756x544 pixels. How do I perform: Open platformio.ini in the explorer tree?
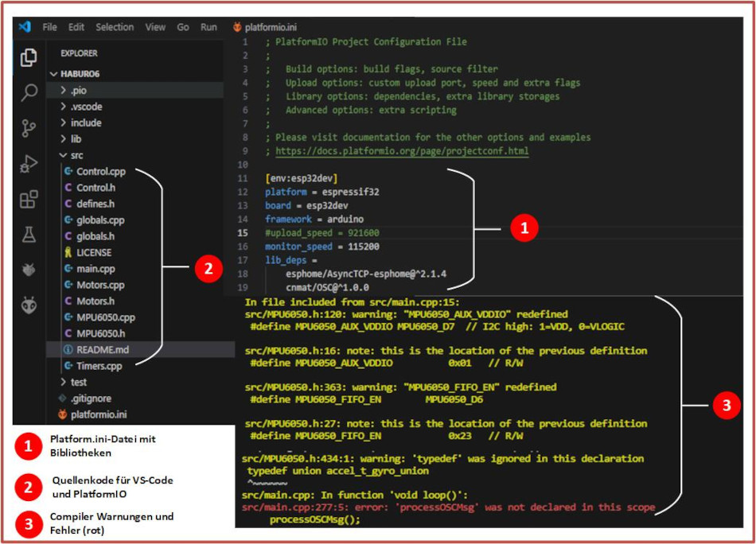tap(93, 414)
